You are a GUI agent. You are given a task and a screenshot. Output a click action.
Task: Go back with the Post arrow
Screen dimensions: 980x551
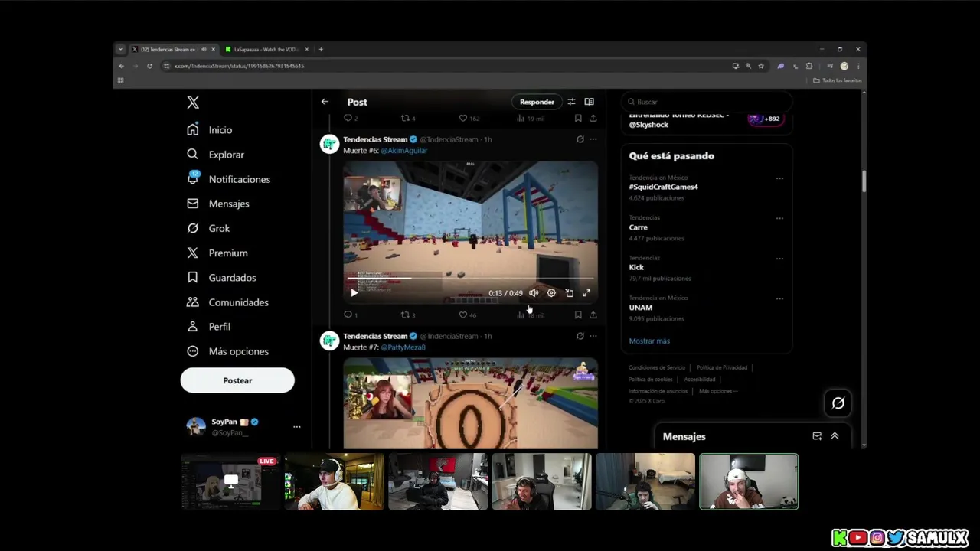[x=325, y=102]
